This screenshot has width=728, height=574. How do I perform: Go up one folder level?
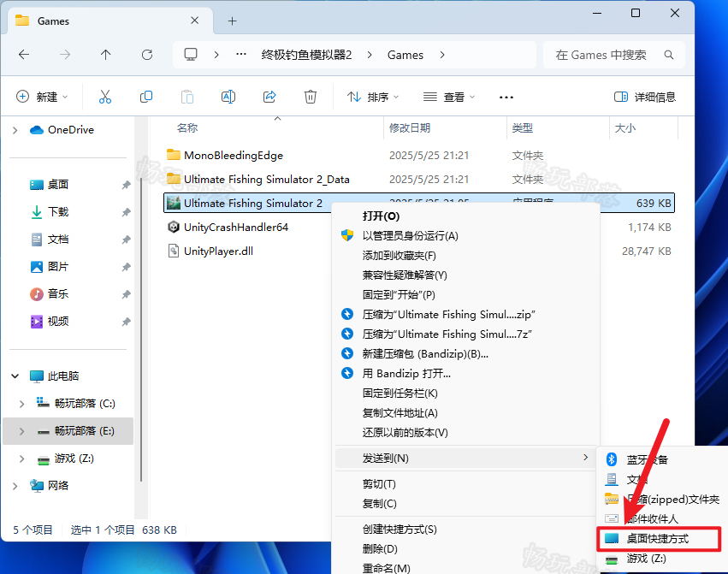(x=106, y=55)
